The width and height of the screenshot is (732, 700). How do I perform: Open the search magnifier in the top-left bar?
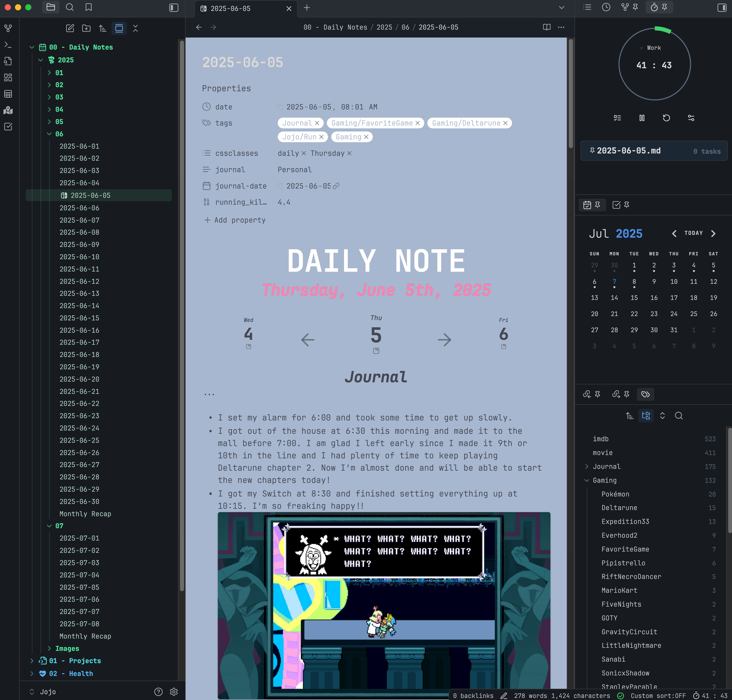coord(70,7)
